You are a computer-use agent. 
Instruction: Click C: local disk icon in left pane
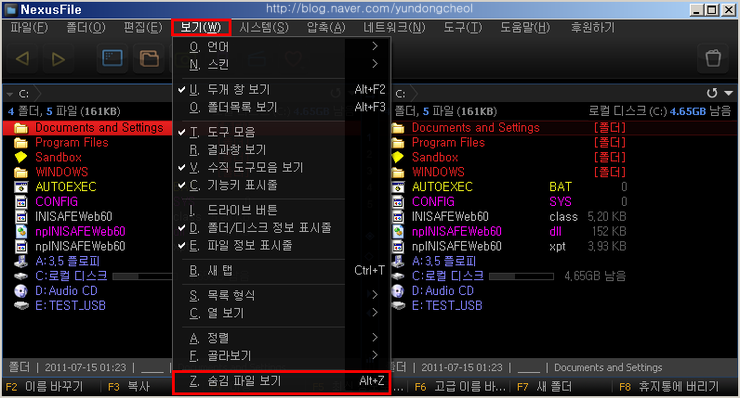pos(21,276)
